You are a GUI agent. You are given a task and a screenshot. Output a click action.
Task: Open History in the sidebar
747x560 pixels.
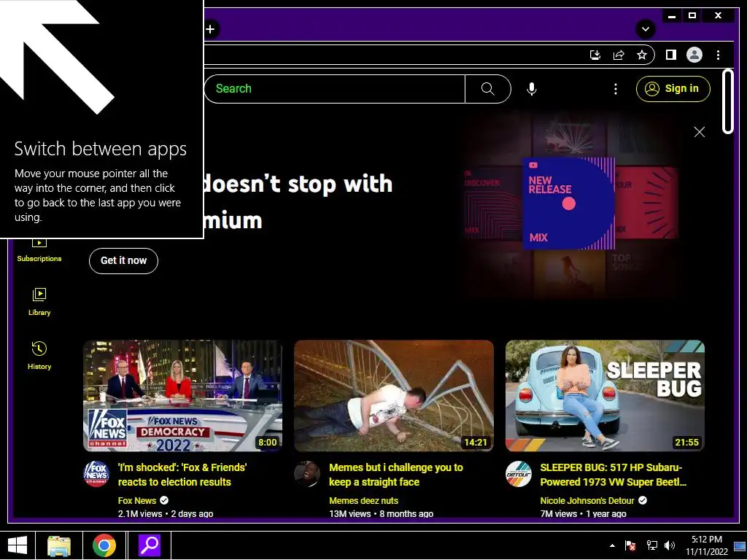pyautogui.click(x=39, y=356)
